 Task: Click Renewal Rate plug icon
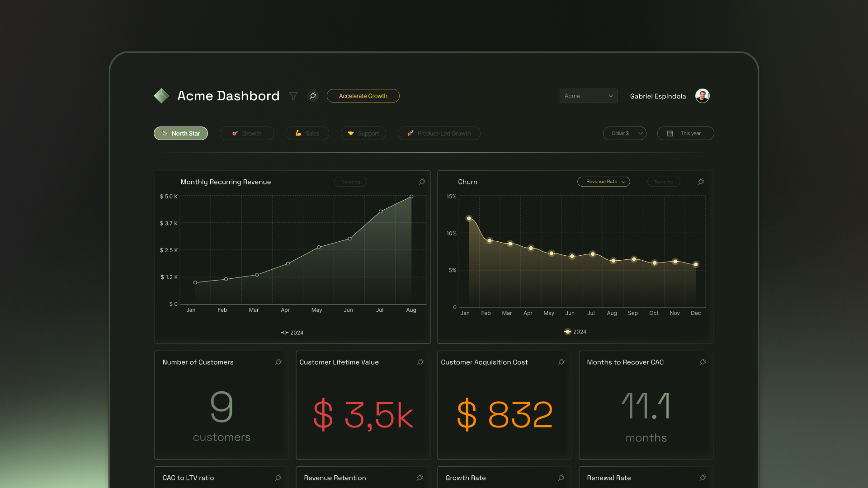(x=703, y=478)
